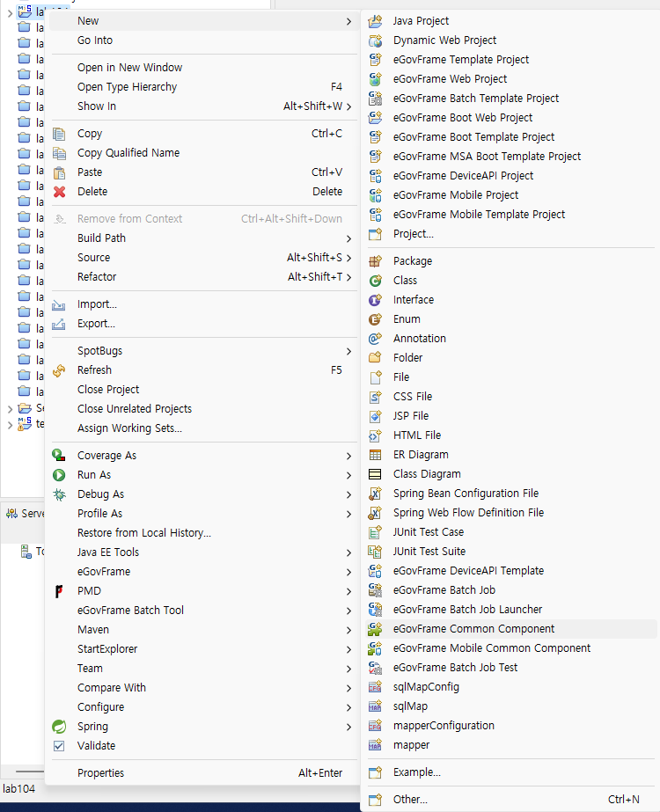Click the green Class icon
The image size is (660, 812).
375,281
